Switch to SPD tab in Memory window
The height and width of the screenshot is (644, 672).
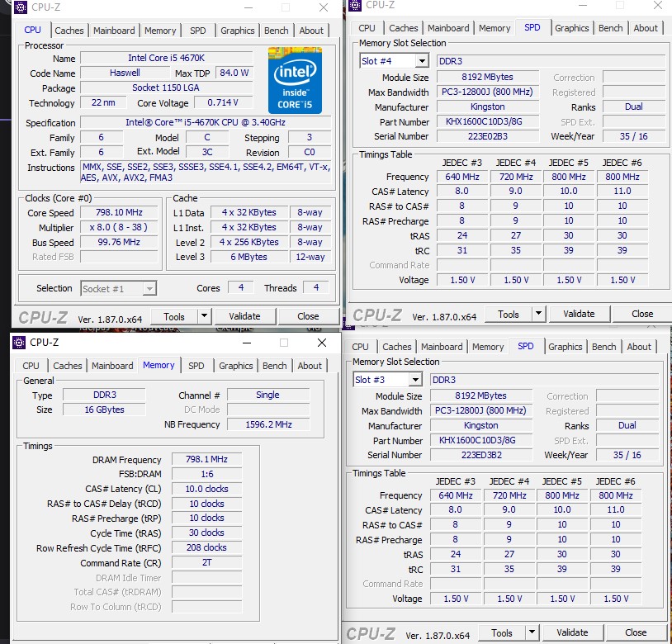tap(196, 366)
